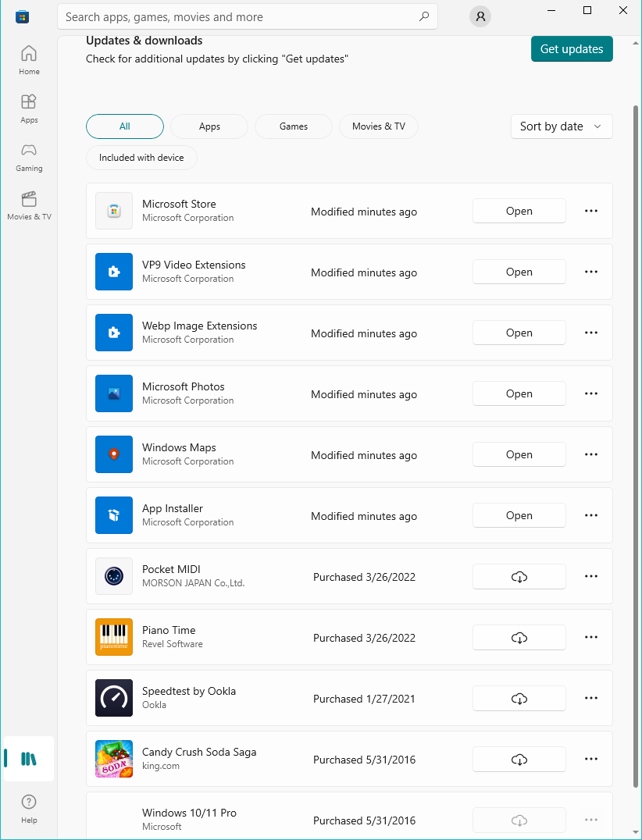The height and width of the screenshot is (840, 642).
Task: Switch to the Apps filter tab
Action: [x=209, y=126]
